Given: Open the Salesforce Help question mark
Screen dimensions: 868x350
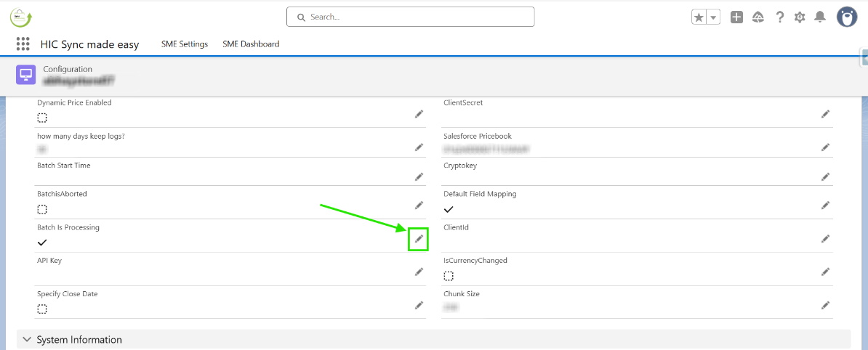Looking at the screenshot, I should pyautogui.click(x=780, y=17).
